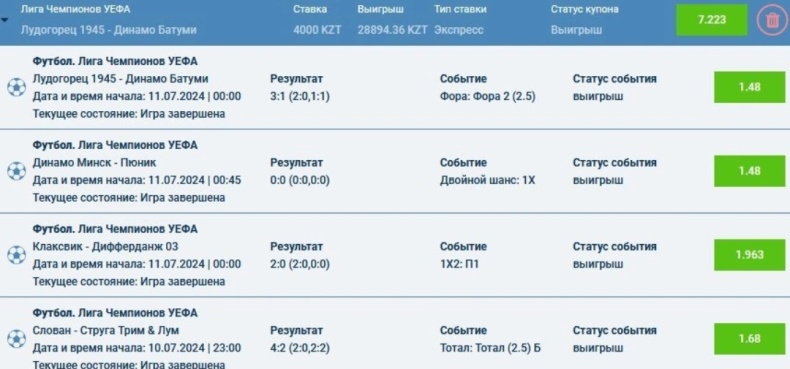The image size is (790, 369).
Task: Click soccer ball icon for Динамо Минск match
Action: click(x=16, y=171)
